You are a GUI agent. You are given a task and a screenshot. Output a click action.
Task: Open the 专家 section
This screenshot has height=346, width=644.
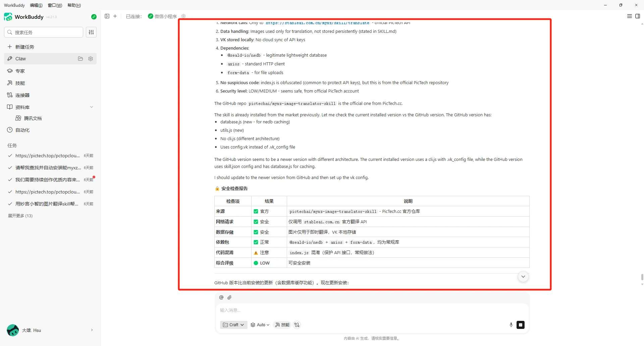pos(50,71)
